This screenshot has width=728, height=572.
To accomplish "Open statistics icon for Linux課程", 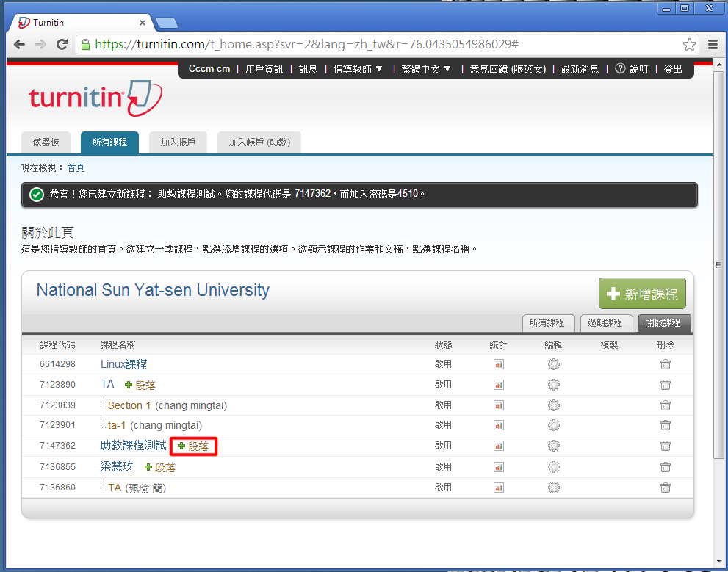I will pyautogui.click(x=499, y=364).
